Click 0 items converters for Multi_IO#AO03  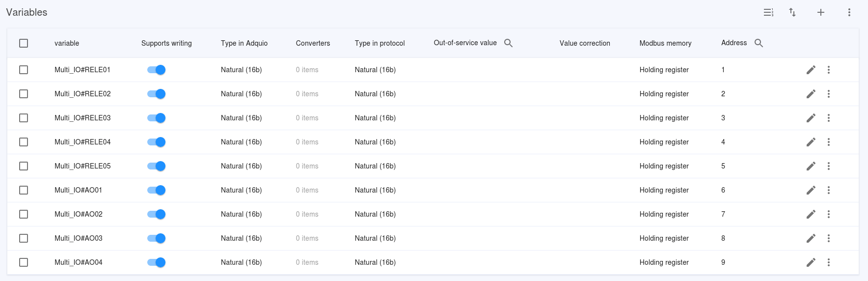(307, 238)
